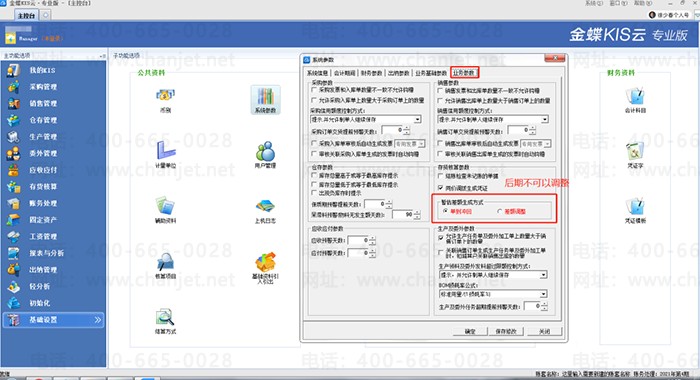Select 单到冲回 radio option
This screenshot has width=700, height=380.
[x=446, y=211]
